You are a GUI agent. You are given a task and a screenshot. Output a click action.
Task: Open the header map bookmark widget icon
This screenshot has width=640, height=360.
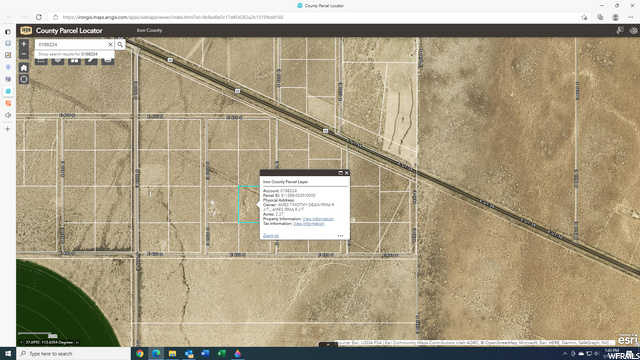[x=620, y=30]
